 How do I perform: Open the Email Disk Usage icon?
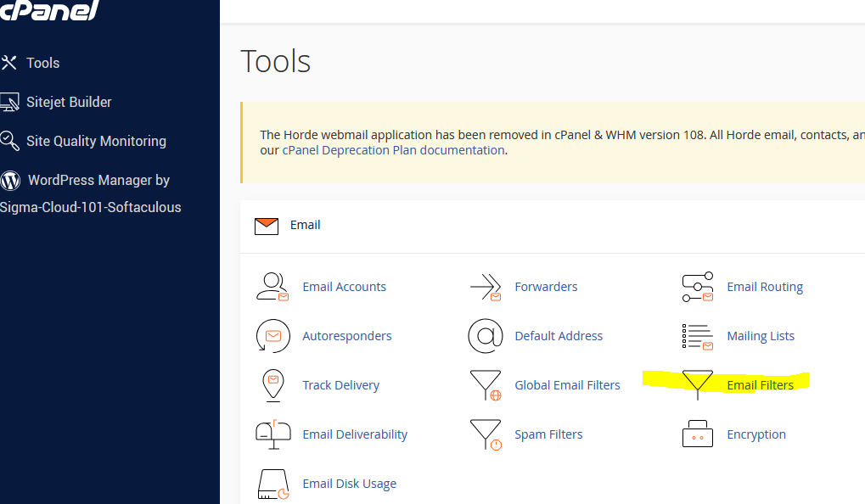coord(272,484)
